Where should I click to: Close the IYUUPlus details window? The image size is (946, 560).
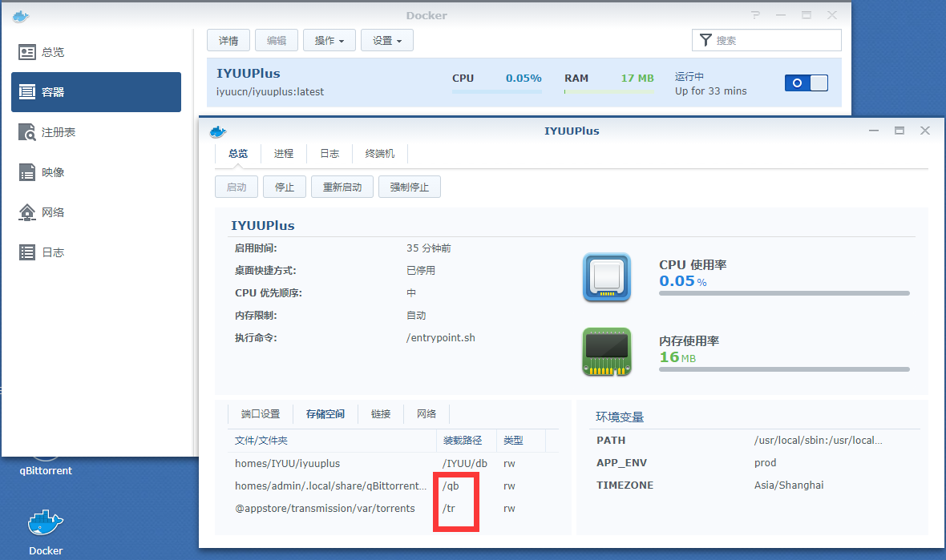925,131
